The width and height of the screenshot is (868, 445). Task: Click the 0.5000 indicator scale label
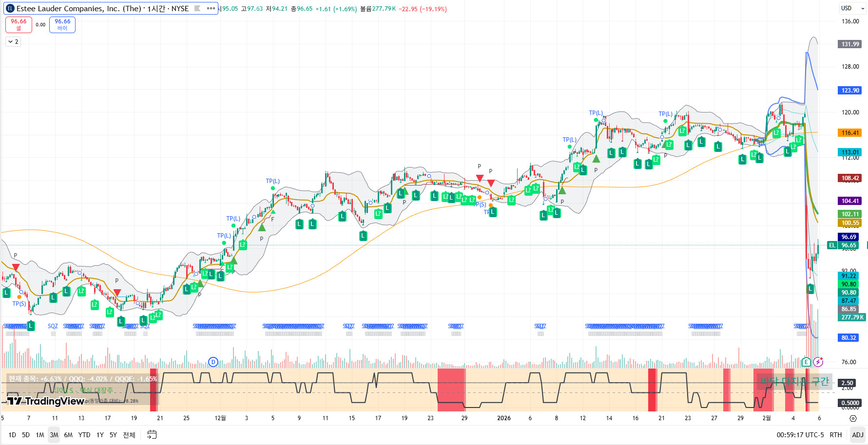point(850,403)
